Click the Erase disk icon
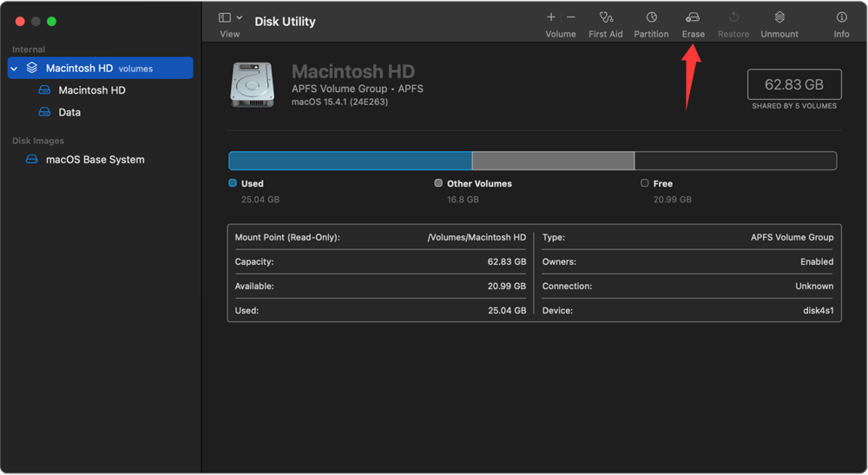The height and width of the screenshot is (475, 868). [x=693, y=17]
